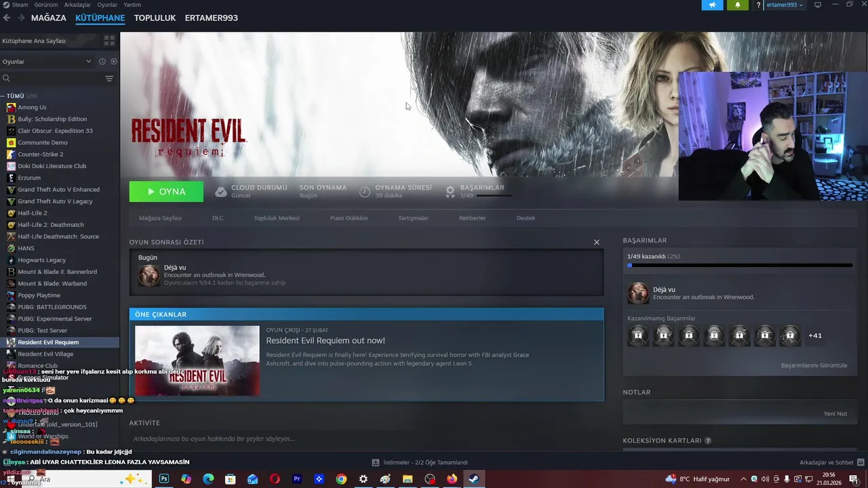
Task: Select Mount & Blade II: Bannerlord
Action: tap(57, 272)
